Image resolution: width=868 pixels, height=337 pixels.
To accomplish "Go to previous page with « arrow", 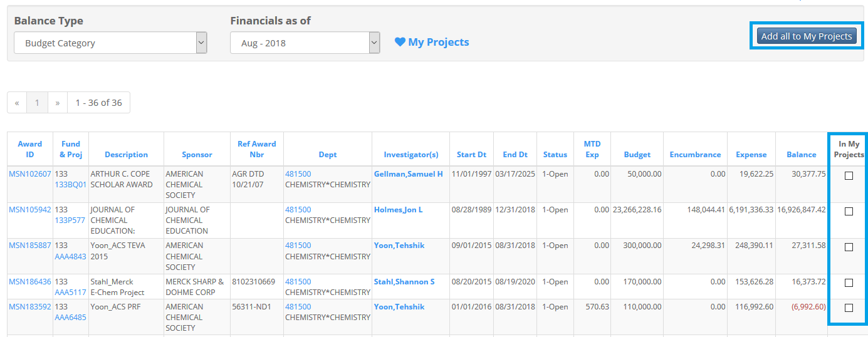I will tap(17, 103).
